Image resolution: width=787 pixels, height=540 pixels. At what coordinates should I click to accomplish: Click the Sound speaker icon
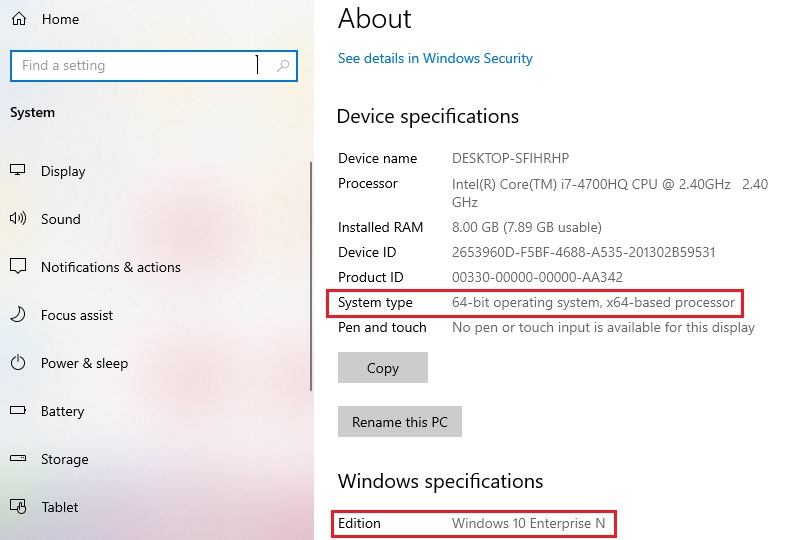pyautogui.click(x=18, y=219)
